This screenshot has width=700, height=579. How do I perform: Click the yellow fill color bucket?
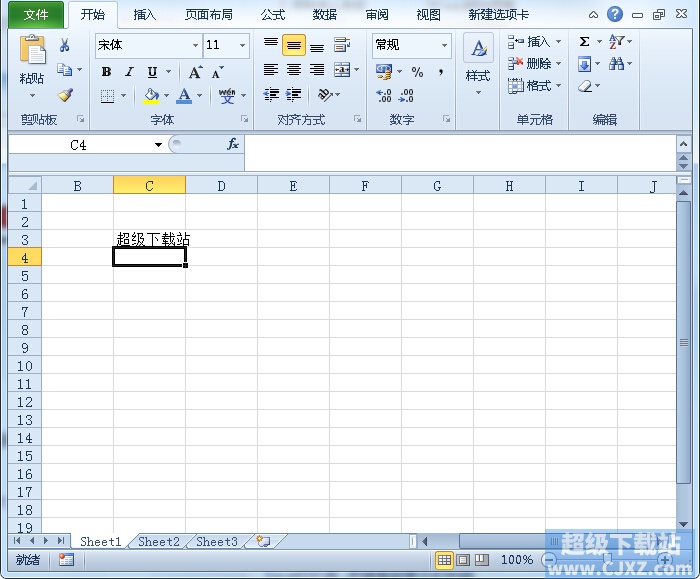(x=151, y=96)
